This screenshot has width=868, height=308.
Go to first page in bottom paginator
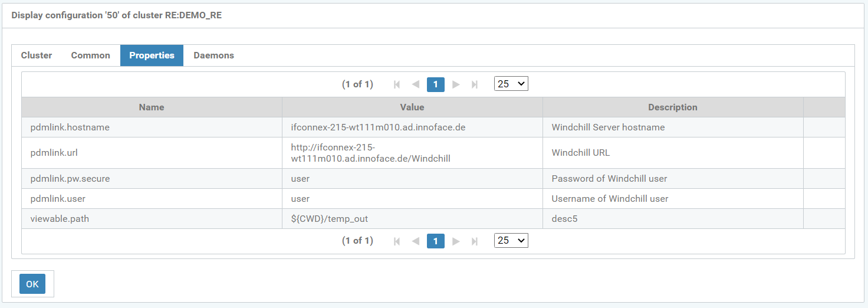pyautogui.click(x=397, y=241)
